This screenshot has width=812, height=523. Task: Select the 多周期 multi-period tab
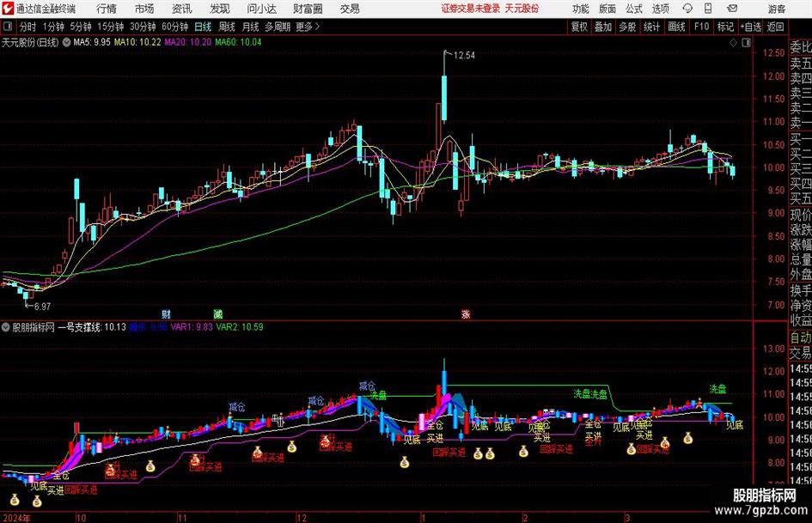pyautogui.click(x=278, y=27)
